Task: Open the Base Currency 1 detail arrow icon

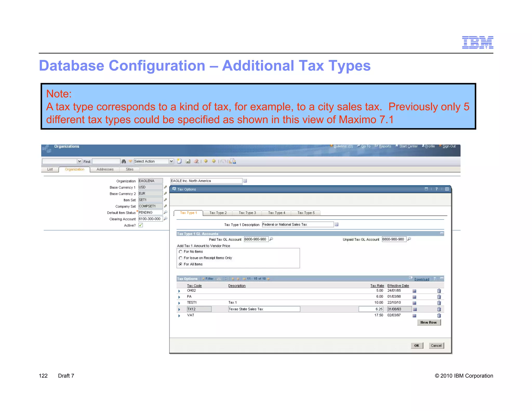Action: (x=165, y=187)
